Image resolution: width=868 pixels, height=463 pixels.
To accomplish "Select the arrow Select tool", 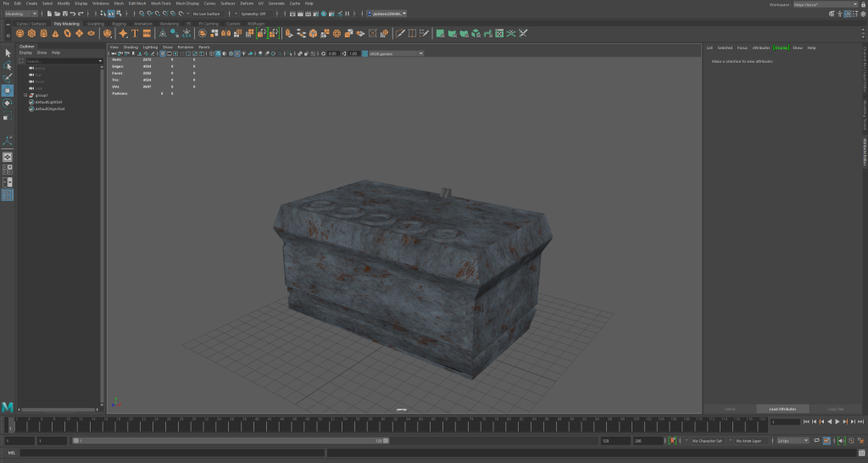I will click(x=8, y=53).
